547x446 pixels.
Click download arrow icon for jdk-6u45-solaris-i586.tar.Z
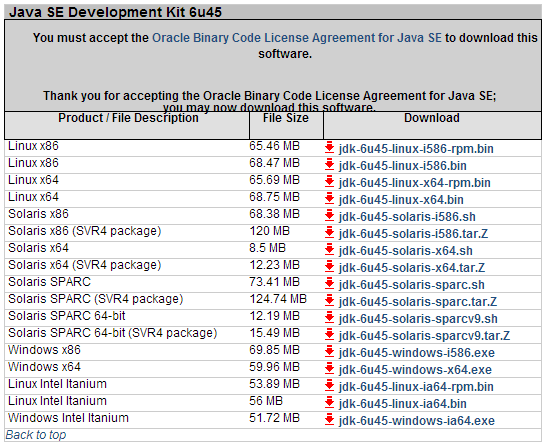click(x=329, y=233)
